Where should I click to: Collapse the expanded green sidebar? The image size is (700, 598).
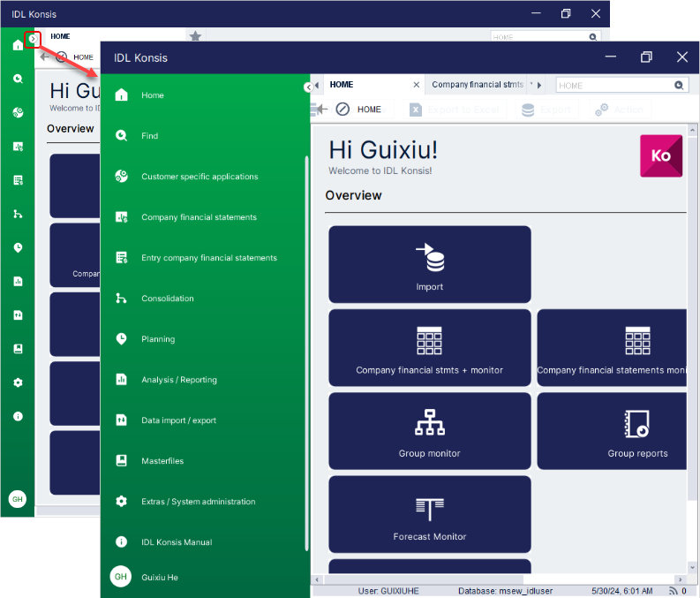tap(308, 87)
